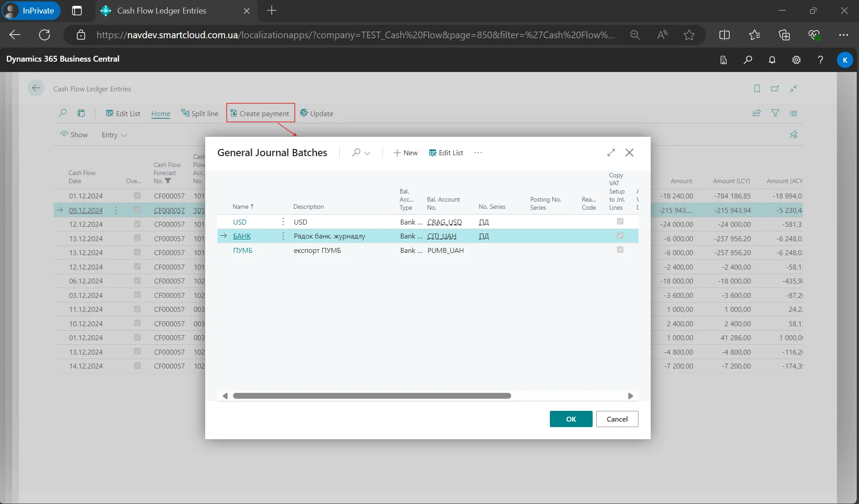Expand search dropdown chevron in dialog
The image size is (859, 504).
coord(367,153)
